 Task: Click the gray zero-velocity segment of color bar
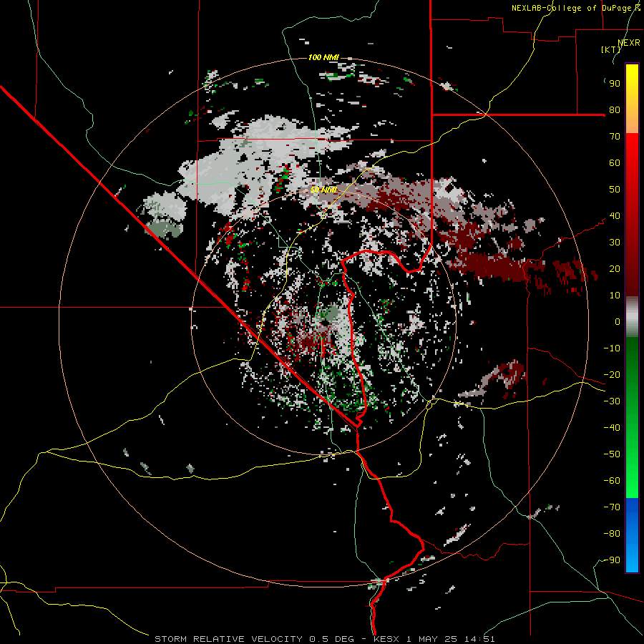(x=632, y=317)
